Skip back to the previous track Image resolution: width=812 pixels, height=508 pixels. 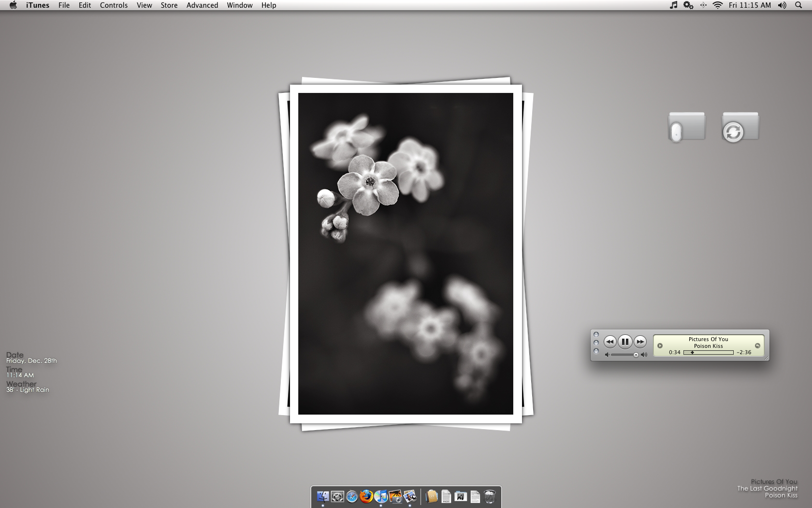click(610, 342)
